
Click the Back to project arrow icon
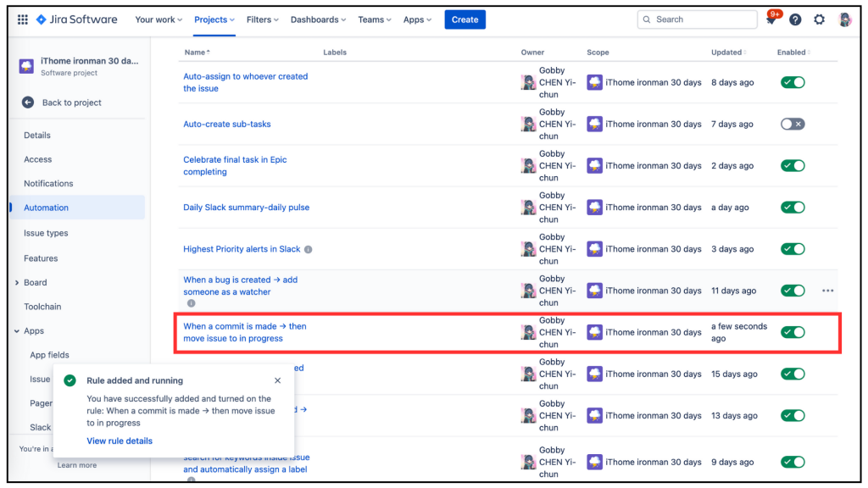click(x=28, y=103)
